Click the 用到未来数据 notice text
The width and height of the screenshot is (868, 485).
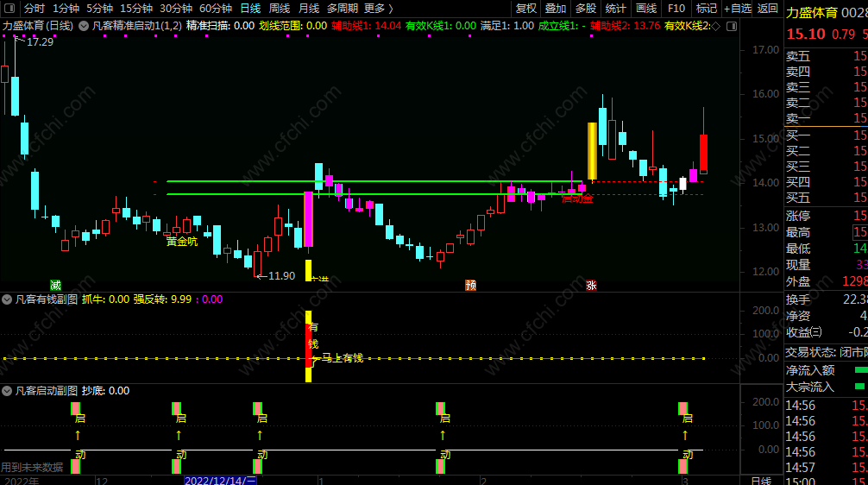point(32,468)
